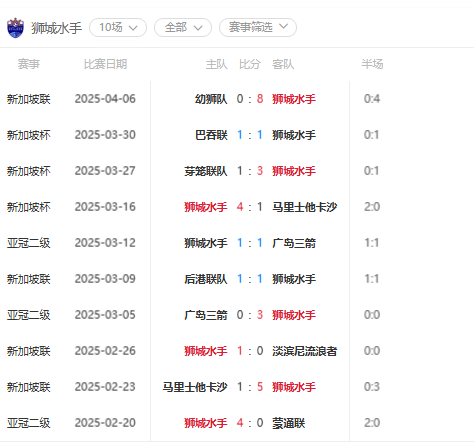The width and height of the screenshot is (474, 442).
Task: Click the 狮城水手 team name header
Action: tap(56, 28)
